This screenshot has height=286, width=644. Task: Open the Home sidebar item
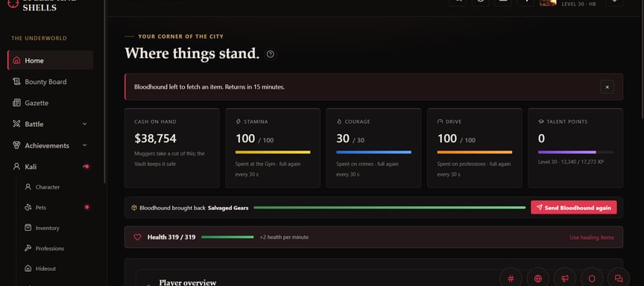tap(50, 60)
